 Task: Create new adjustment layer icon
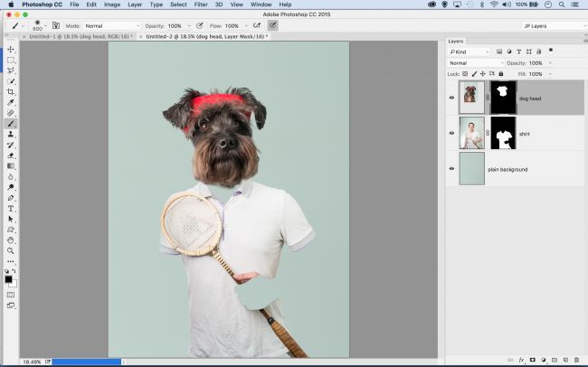[x=544, y=360]
